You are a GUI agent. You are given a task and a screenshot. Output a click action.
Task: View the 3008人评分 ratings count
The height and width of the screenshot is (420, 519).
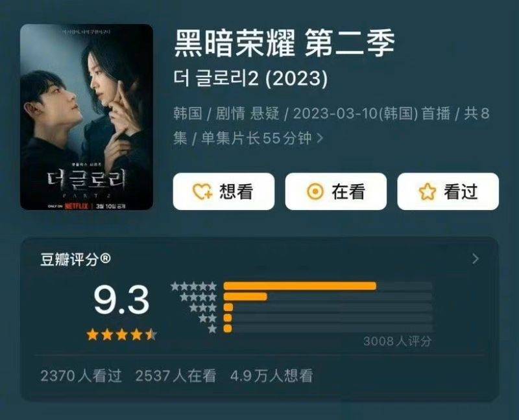point(397,342)
